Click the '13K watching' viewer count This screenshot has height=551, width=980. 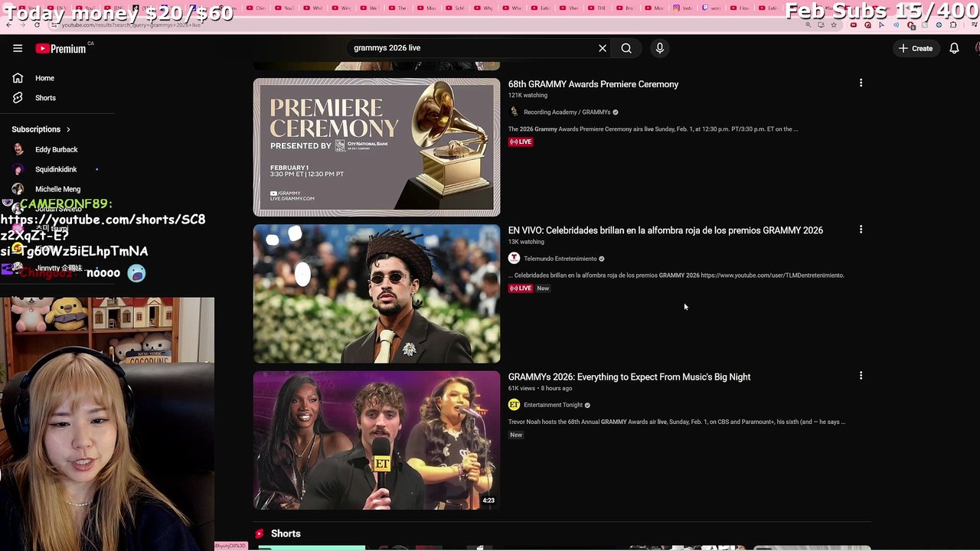[x=526, y=242]
